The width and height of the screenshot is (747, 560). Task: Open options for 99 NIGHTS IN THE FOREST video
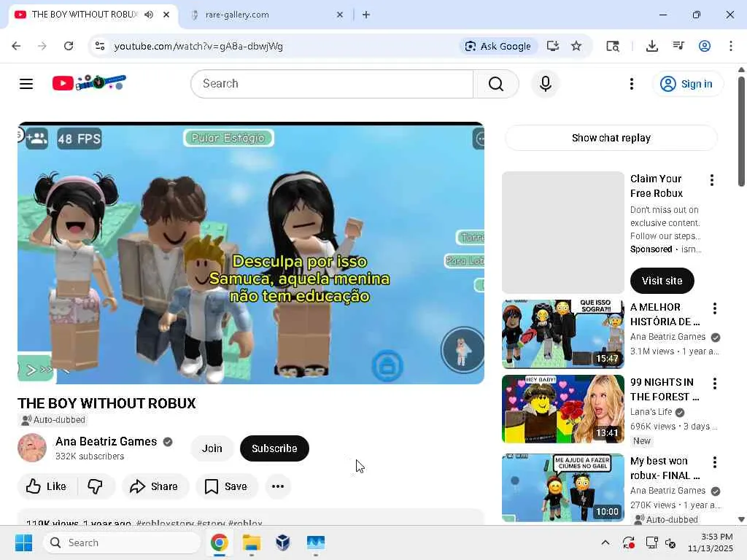tap(715, 384)
